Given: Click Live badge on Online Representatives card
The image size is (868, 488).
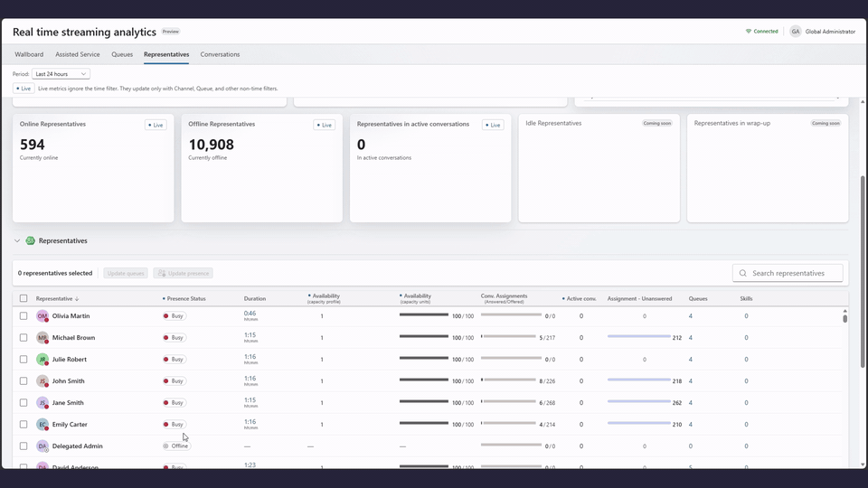Looking at the screenshot, I should 156,125.
